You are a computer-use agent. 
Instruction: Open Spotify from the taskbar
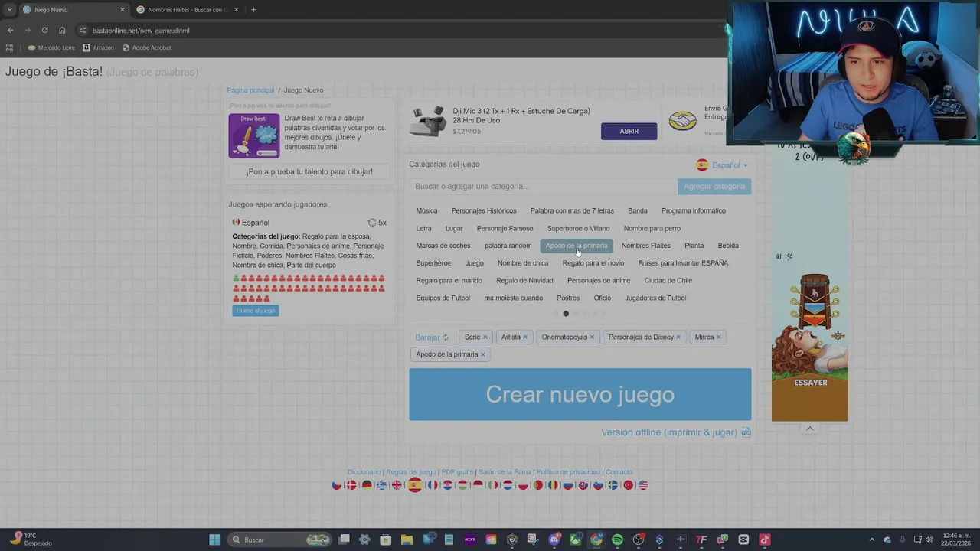point(617,540)
